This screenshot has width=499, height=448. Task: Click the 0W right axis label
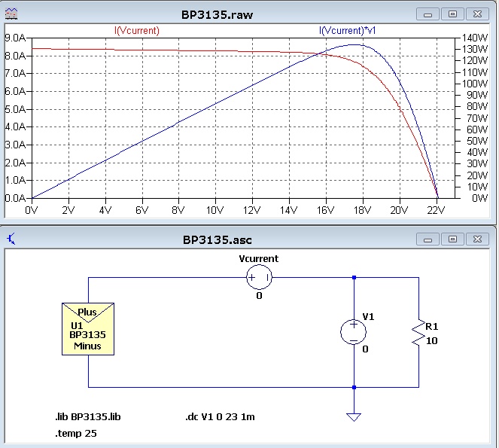479,198
